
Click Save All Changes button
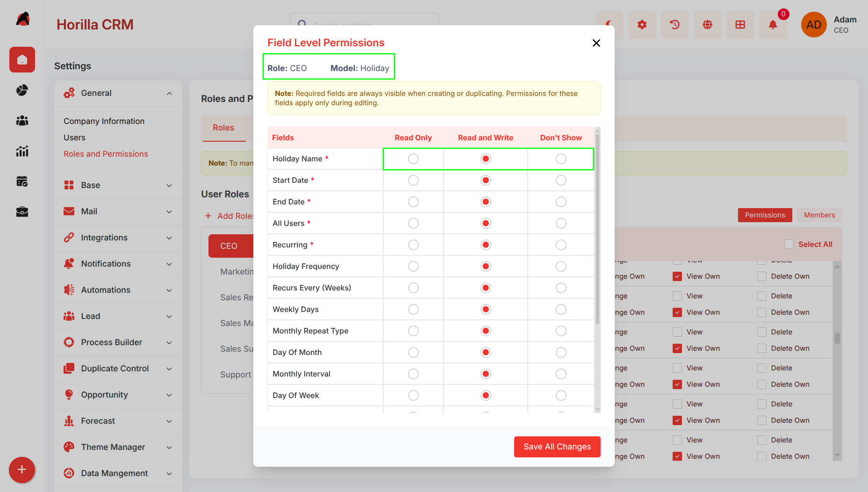(557, 447)
